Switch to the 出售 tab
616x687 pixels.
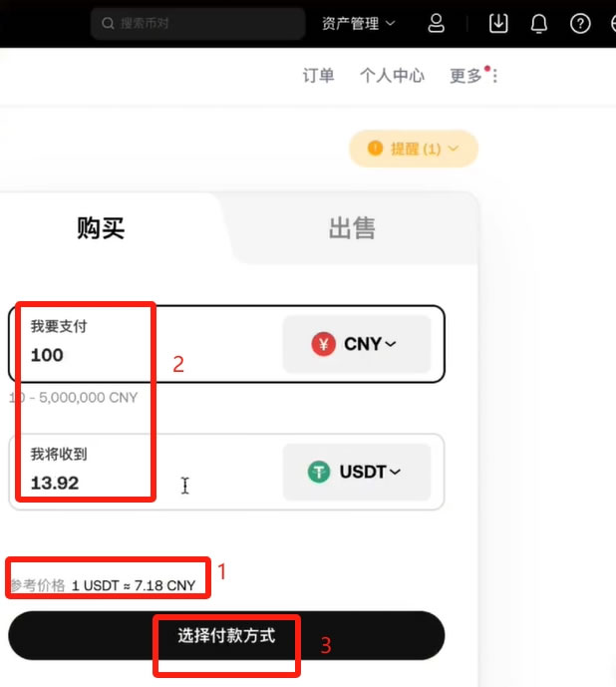(352, 228)
